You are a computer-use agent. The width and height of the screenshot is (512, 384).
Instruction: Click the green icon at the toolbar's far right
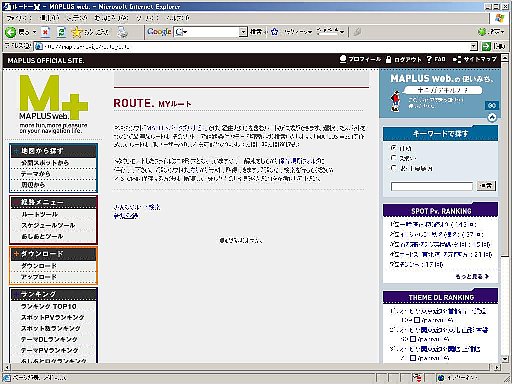(x=482, y=32)
